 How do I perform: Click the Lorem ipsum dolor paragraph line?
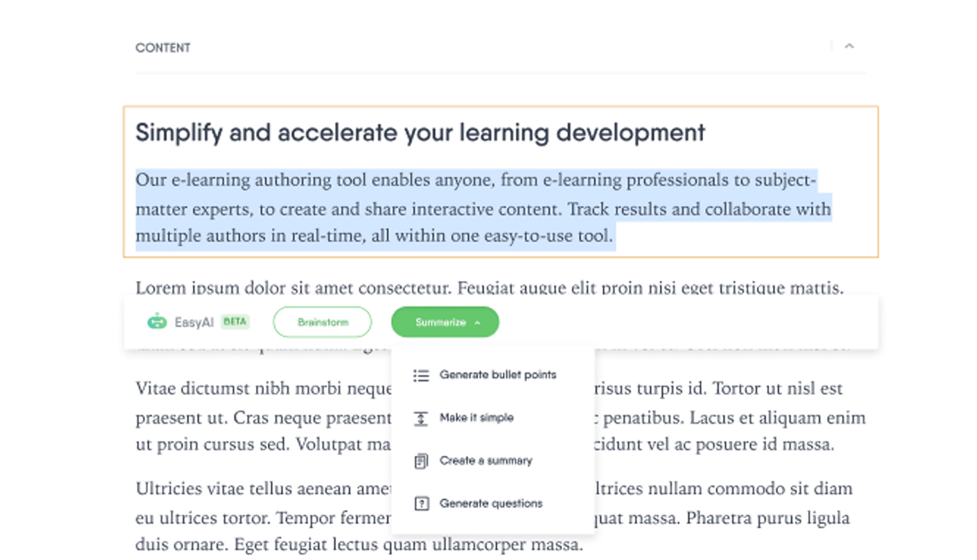[x=488, y=287]
